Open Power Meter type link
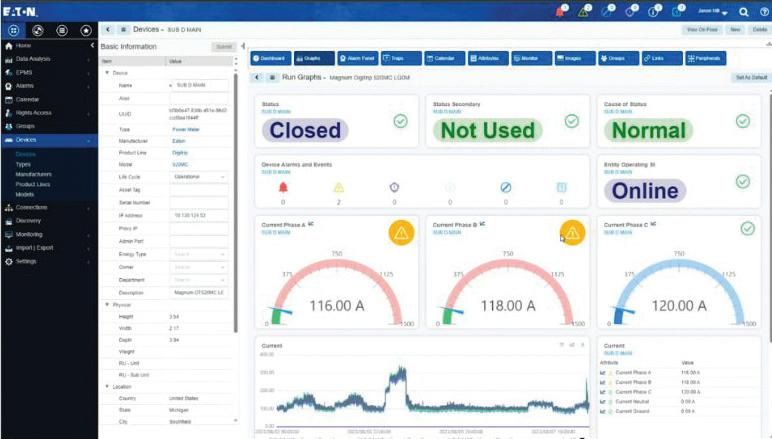Screen dimensions: 772x439 point(186,129)
